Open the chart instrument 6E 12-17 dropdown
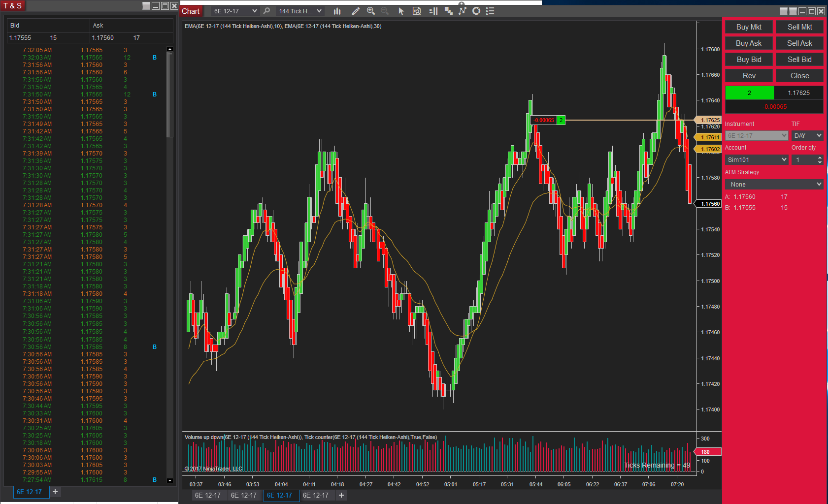 coord(235,11)
